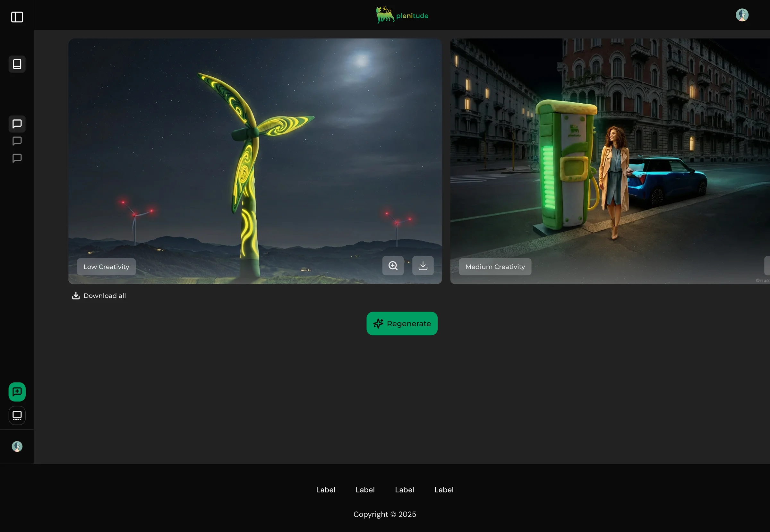
Task: Click the Regenerate button
Action: (x=402, y=323)
